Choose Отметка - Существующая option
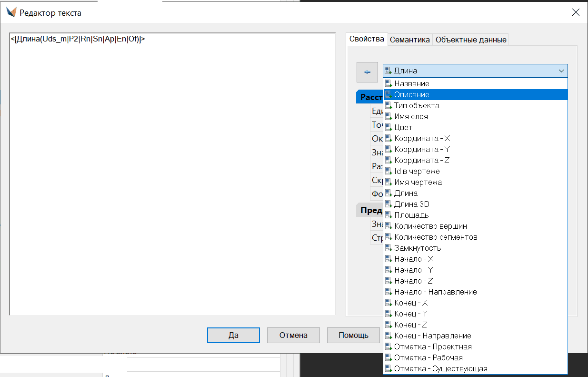 [476, 368]
